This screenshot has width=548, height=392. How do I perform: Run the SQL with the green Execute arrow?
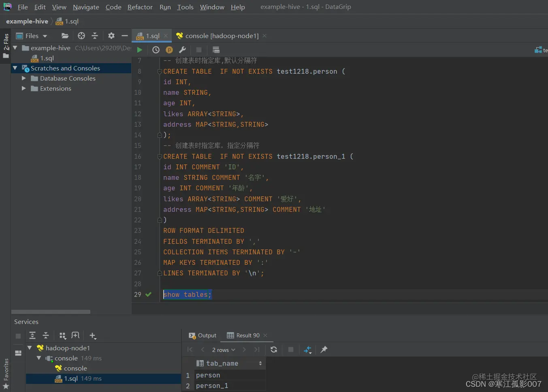(140, 50)
